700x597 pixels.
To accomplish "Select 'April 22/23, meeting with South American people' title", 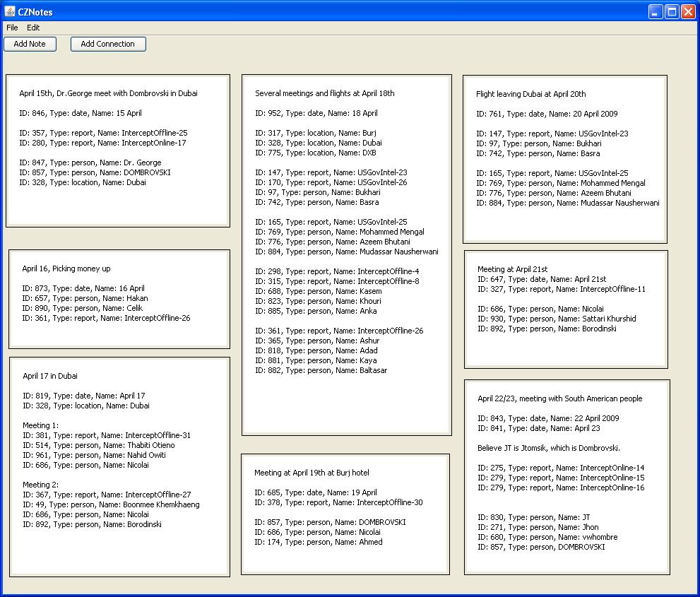I will pyautogui.click(x=560, y=398).
